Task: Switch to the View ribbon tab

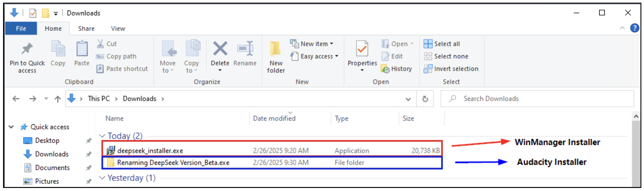Action: point(118,29)
